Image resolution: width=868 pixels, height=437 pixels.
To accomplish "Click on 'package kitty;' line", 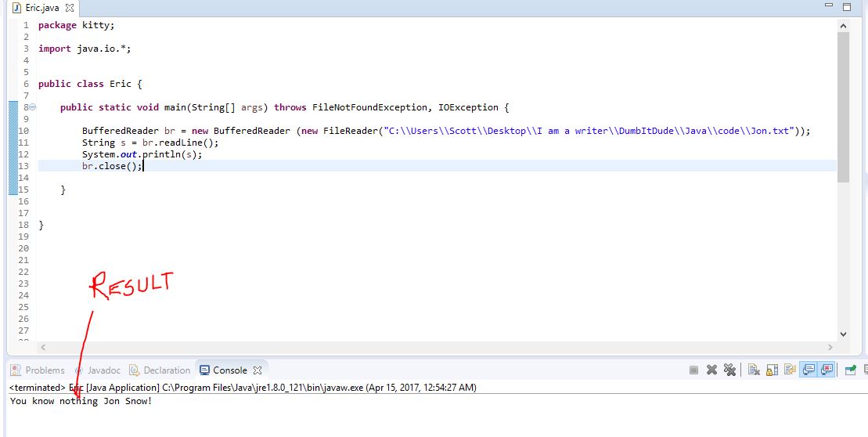I will (77, 25).
